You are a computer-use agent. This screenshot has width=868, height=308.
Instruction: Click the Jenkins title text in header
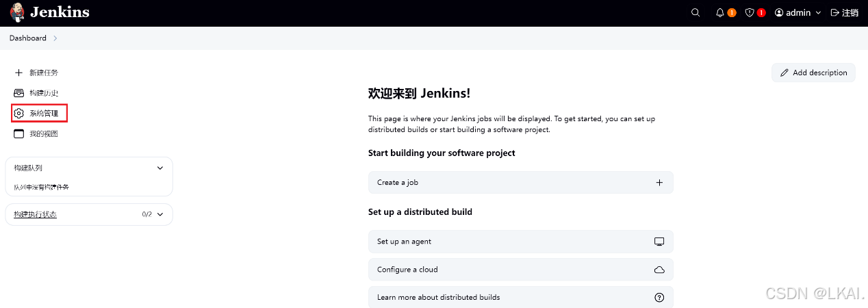point(60,12)
